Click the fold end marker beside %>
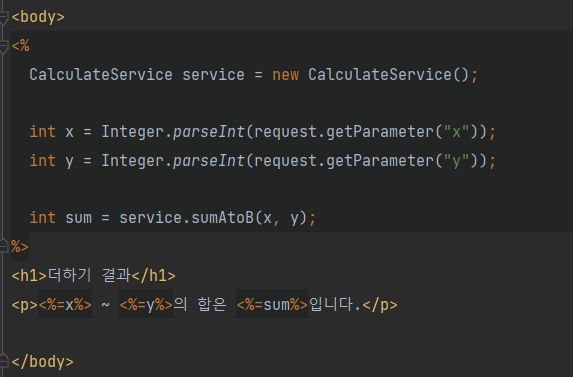This screenshot has height=377, width=573. click(3, 245)
